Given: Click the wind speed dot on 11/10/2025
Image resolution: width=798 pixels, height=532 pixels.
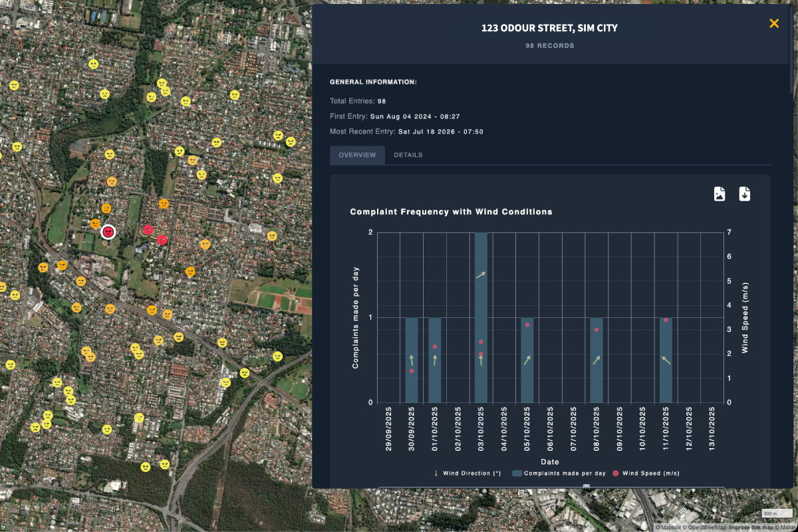Looking at the screenshot, I should (x=666, y=320).
